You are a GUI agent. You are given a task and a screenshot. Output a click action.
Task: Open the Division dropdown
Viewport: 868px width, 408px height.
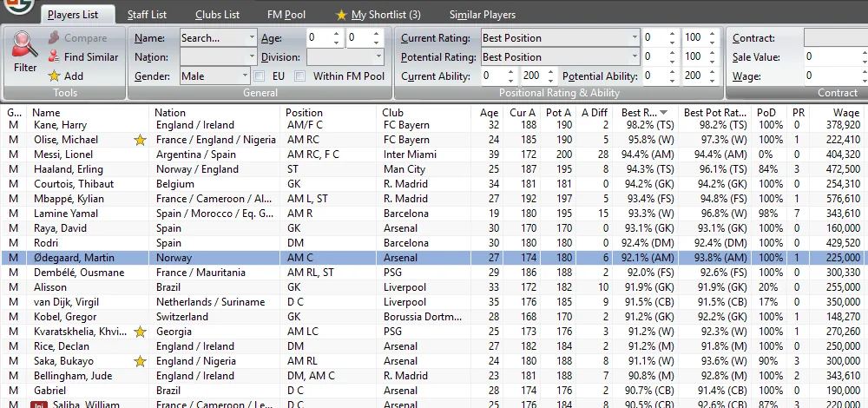378,56
